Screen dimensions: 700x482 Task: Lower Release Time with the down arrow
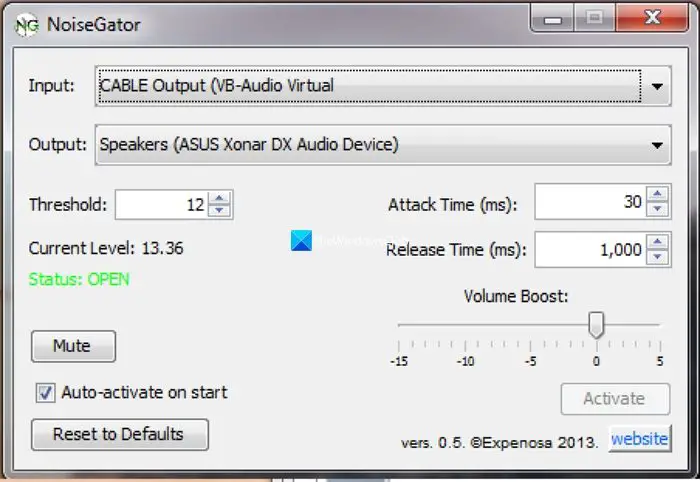click(657, 257)
